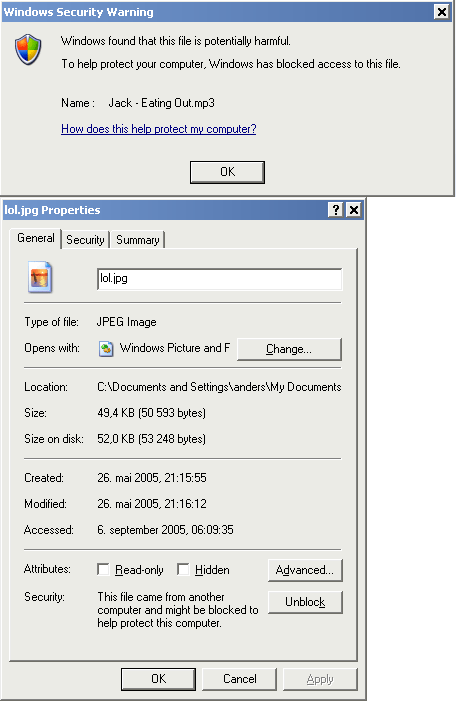This screenshot has height=701, width=456.
Task: Click the 'Windows Picture and F' opens-with text
Action: coord(175,348)
